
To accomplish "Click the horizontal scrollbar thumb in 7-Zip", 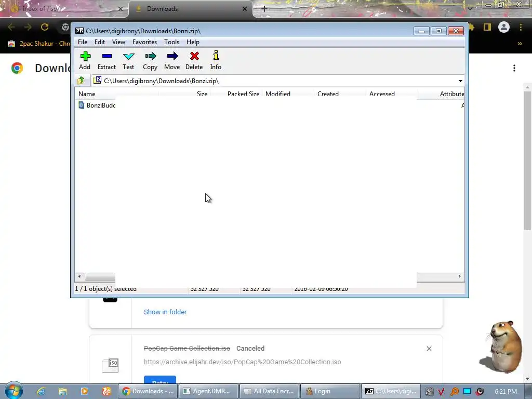I will [100, 276].
